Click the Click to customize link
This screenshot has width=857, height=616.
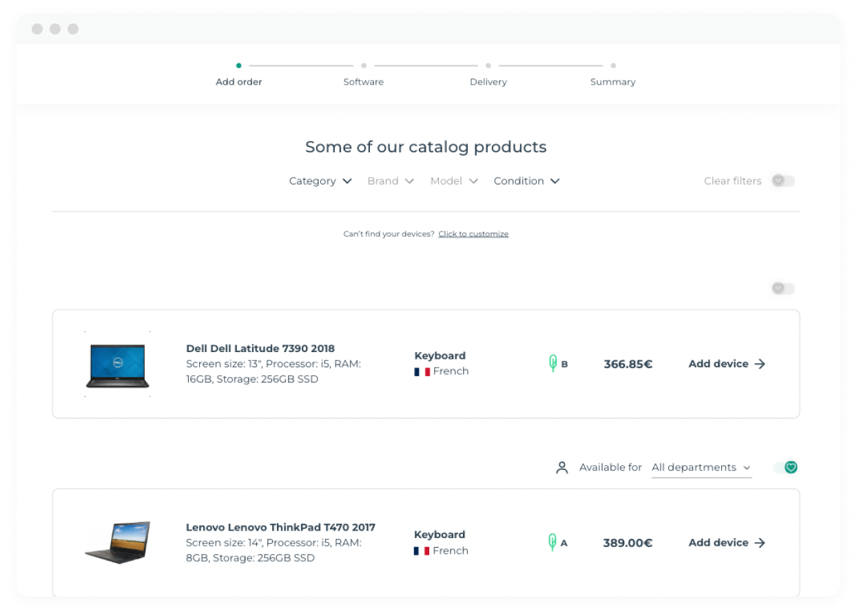point(473,234)
